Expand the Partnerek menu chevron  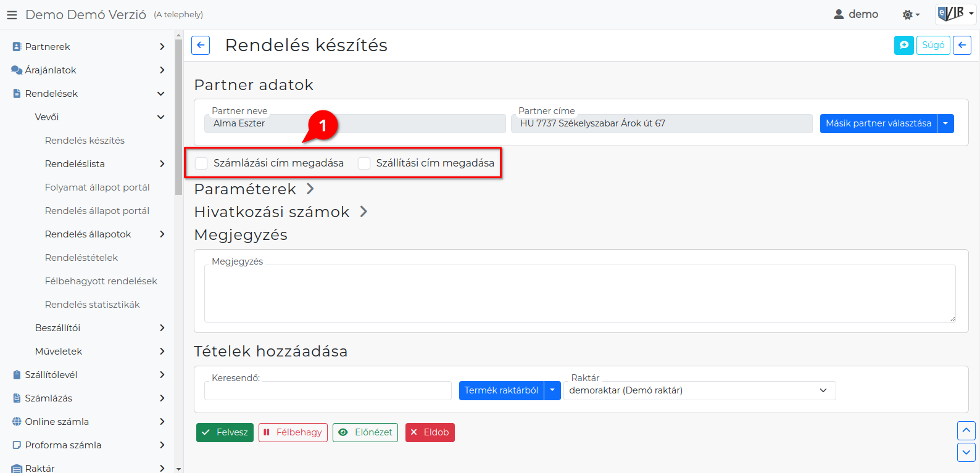point(162,47)
